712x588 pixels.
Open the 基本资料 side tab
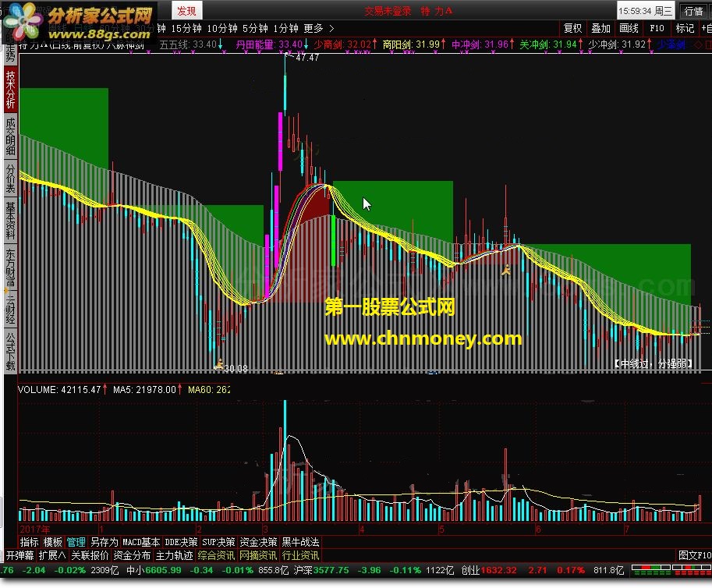coord(10,221)
